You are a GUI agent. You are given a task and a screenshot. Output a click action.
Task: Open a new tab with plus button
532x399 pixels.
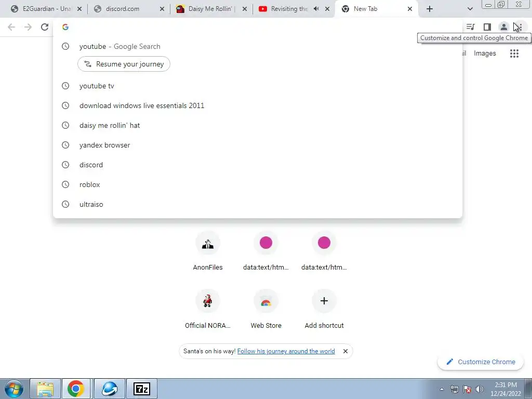[430, 9]
